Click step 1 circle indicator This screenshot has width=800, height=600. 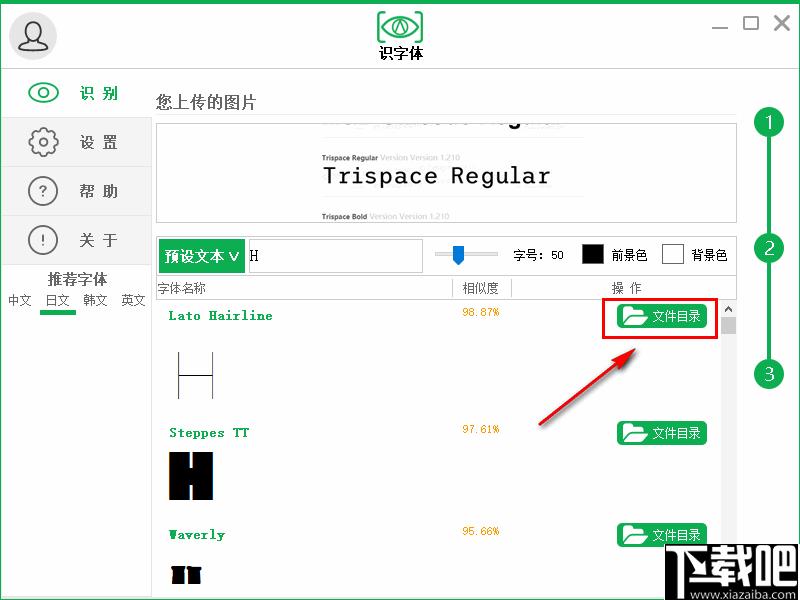769,124
